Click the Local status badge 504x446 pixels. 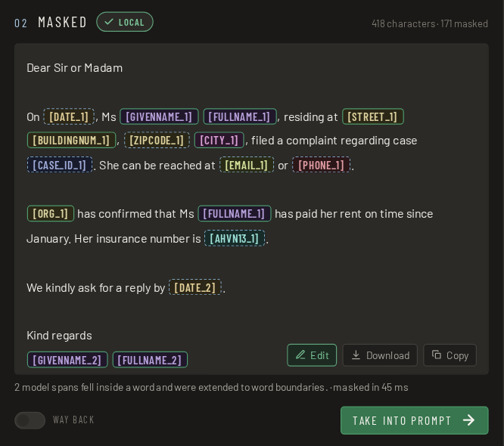[125, 22]
